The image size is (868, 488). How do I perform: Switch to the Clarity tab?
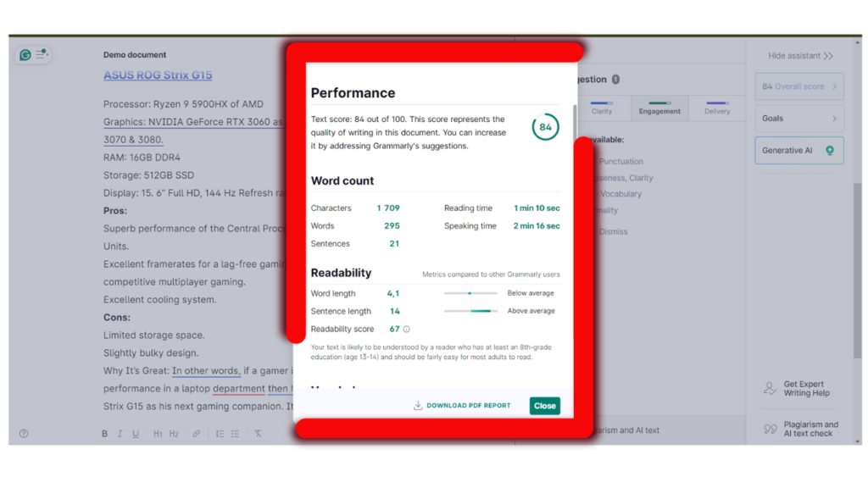click(x=602, y=108)
